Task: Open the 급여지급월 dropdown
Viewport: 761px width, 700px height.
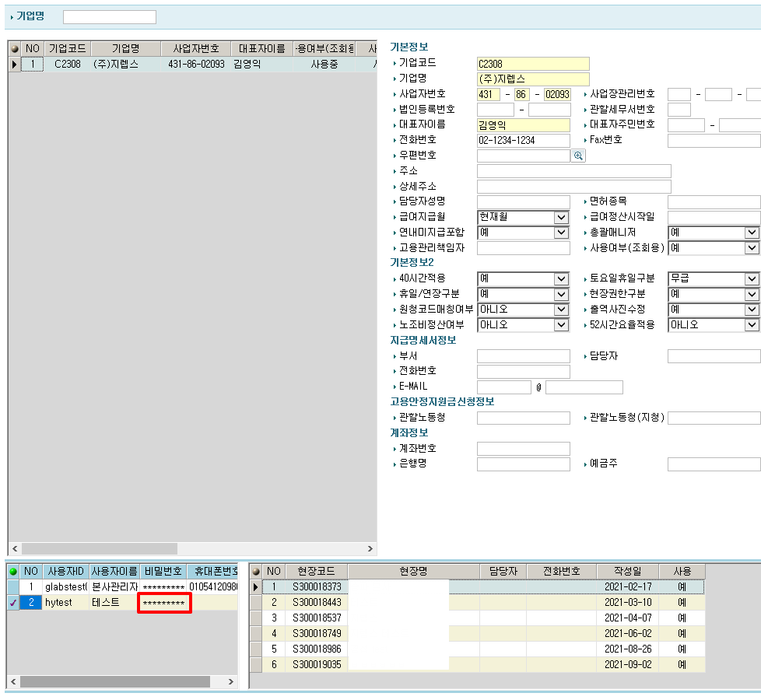Action: click(562, 217)
